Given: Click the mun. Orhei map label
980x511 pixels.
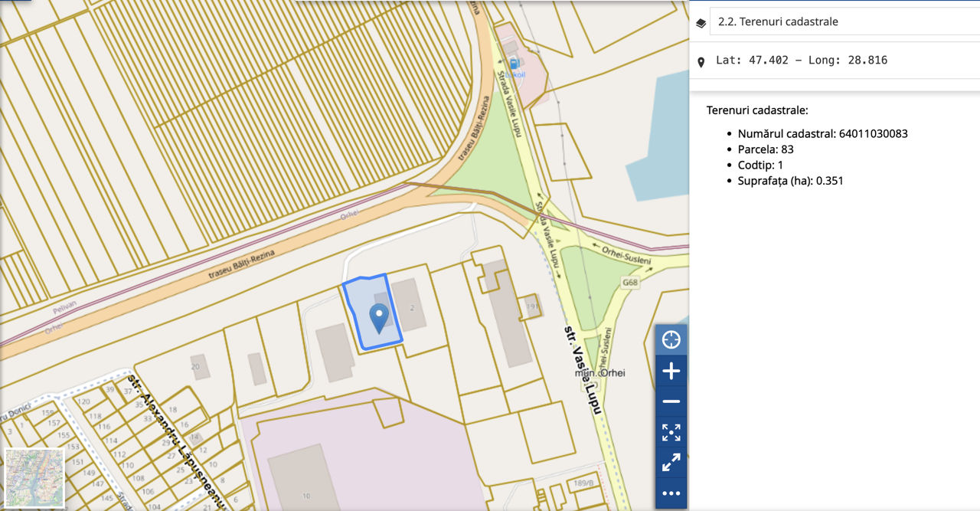Looking at the screenshot, I should click(600, 373).
